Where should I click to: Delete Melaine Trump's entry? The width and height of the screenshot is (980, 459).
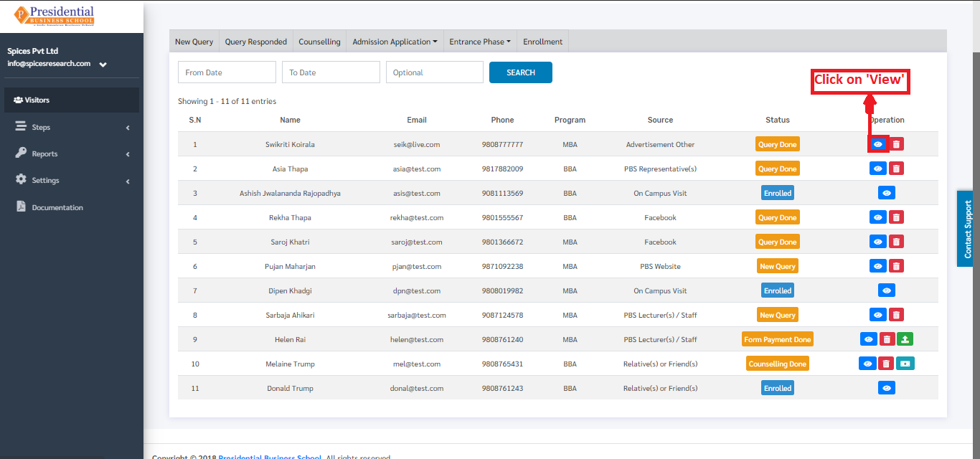[886, 364]
